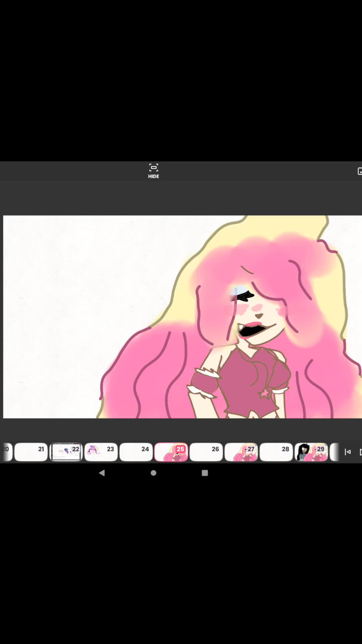Select highlighted frame 25
Viewport: 362px width, 644px height.
coord(171,452)
